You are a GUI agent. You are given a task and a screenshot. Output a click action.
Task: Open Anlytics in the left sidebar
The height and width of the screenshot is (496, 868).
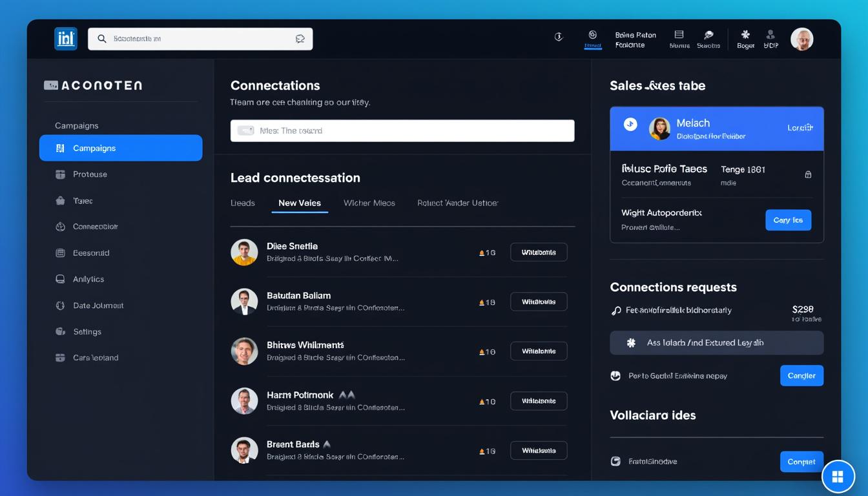pos(88,279)
